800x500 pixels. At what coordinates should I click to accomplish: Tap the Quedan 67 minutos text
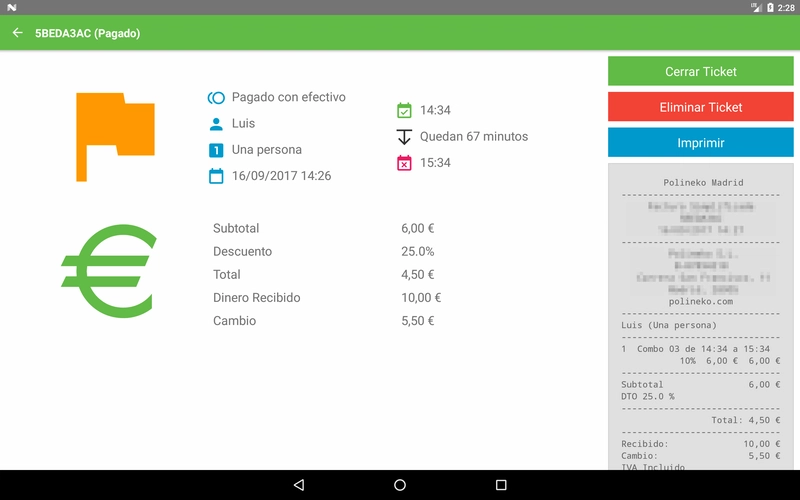point(474,137)
